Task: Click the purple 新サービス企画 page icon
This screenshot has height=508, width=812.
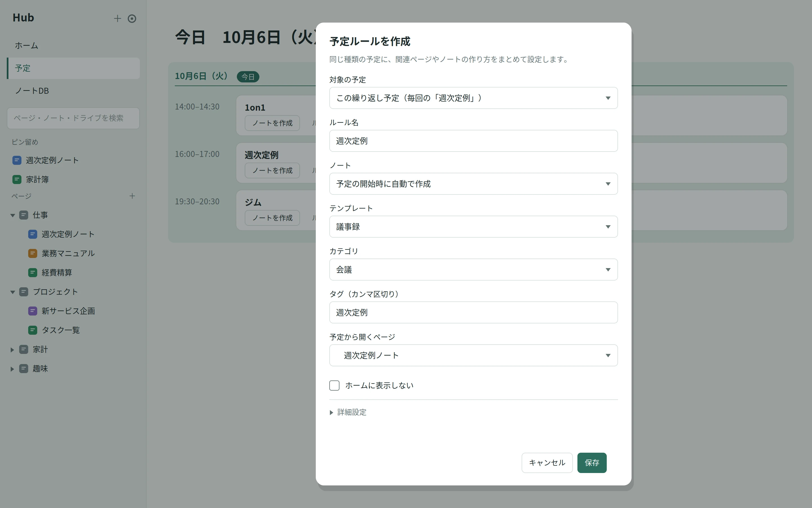Action: (32, 311)
